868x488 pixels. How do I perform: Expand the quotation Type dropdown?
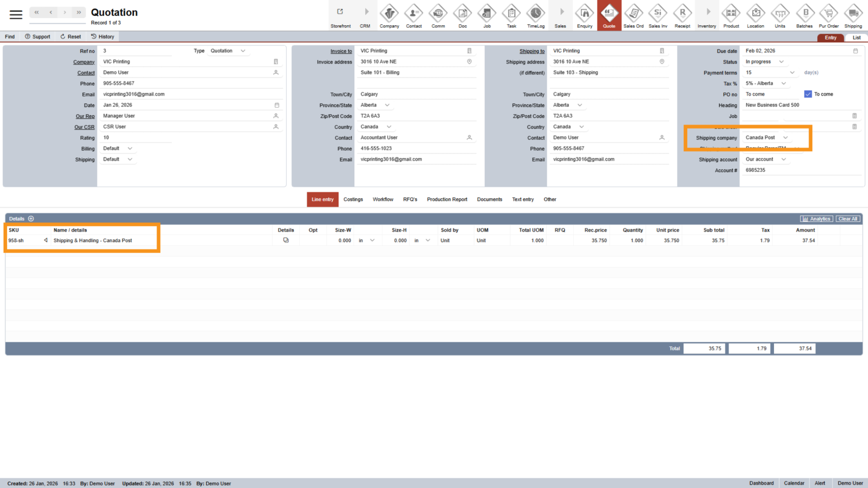[x=243, y=51]
